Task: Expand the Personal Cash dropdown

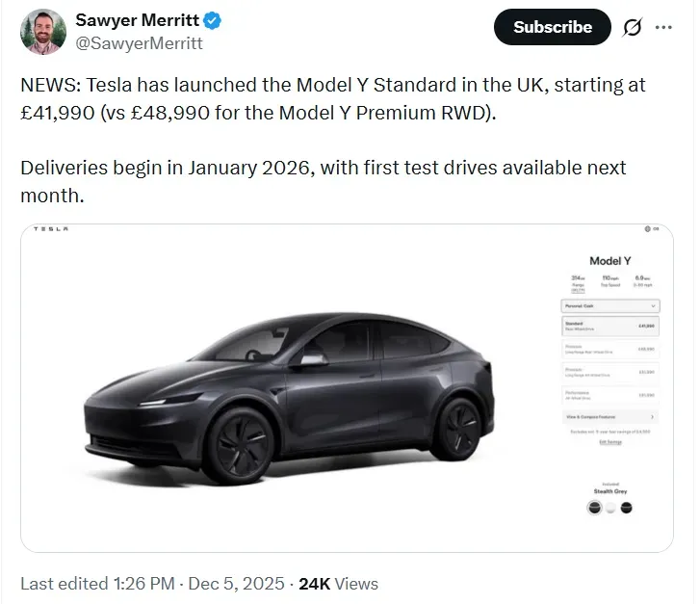Action: coord(609,304)
